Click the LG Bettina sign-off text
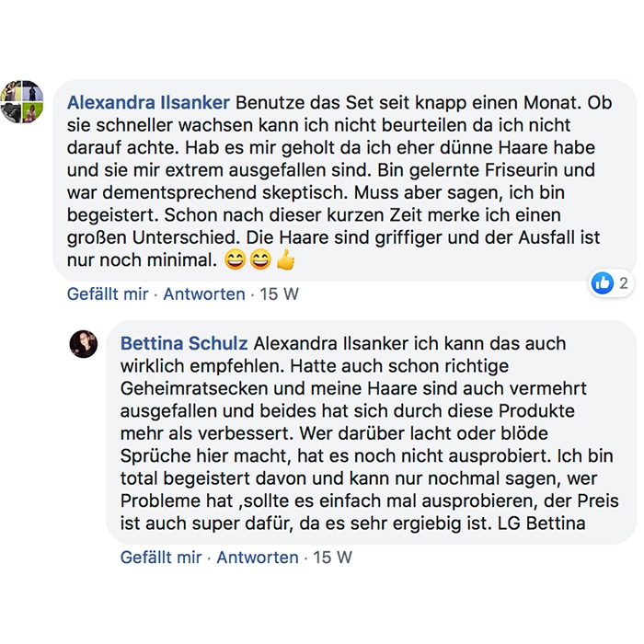Viewport: 644px width, 644px height. click(x=539, y=525)
